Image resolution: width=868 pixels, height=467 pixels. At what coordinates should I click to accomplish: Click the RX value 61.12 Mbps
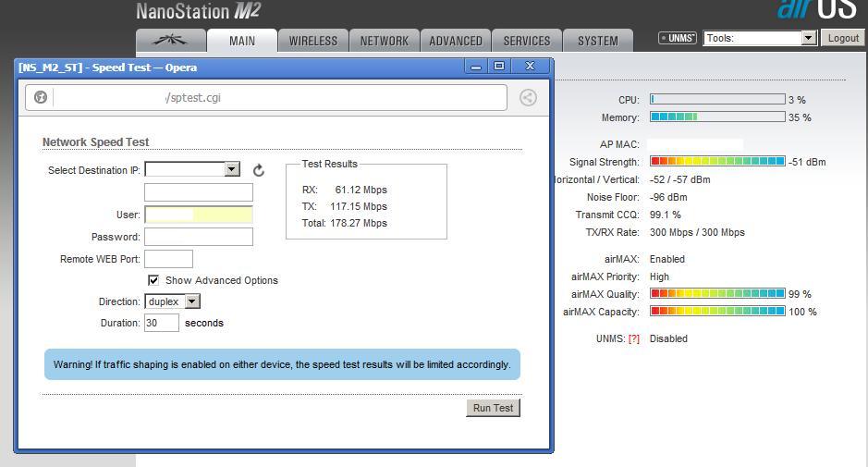coord(361,190)
